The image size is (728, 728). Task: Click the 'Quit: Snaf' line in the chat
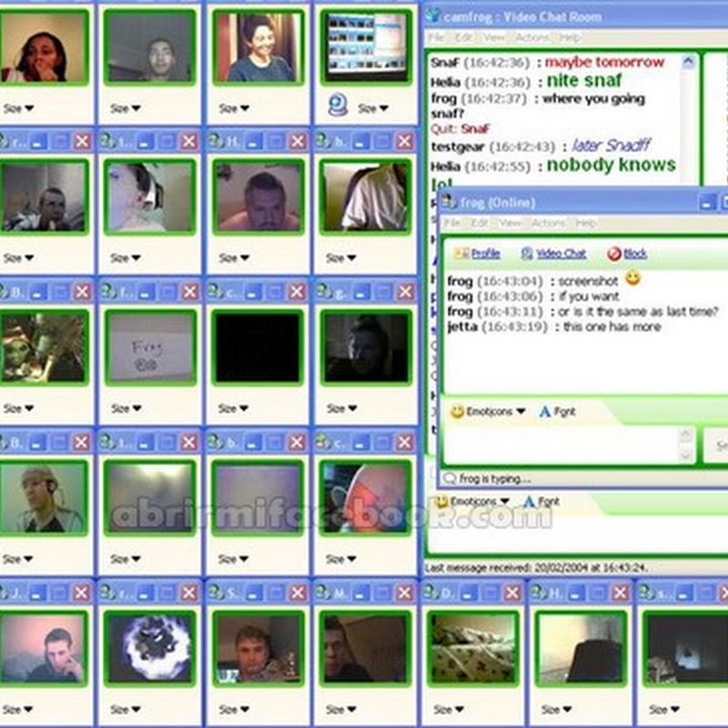pos(460,128)
